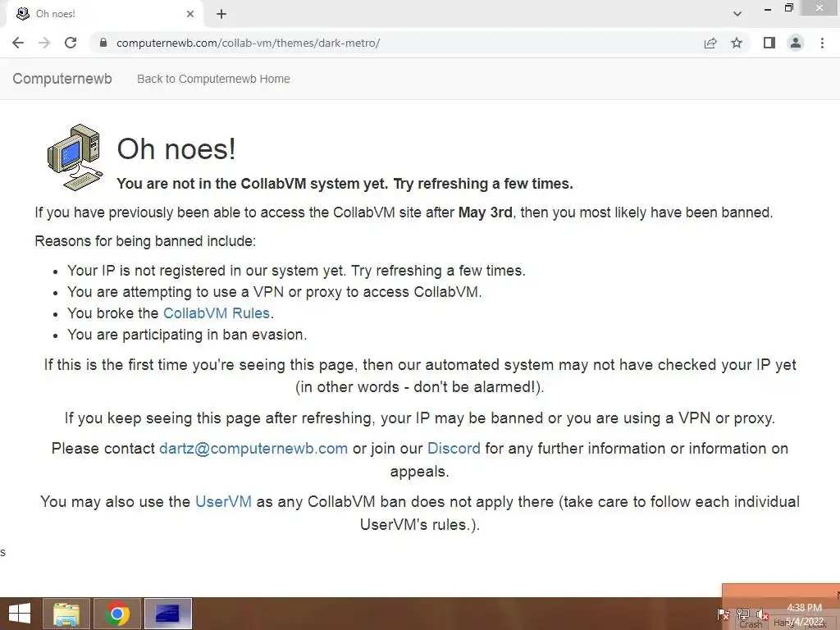The width and height of the screenshot is (840, 630).
Task: Go back to the previous page
Action: pyautogui.click(x=18, y=43)
